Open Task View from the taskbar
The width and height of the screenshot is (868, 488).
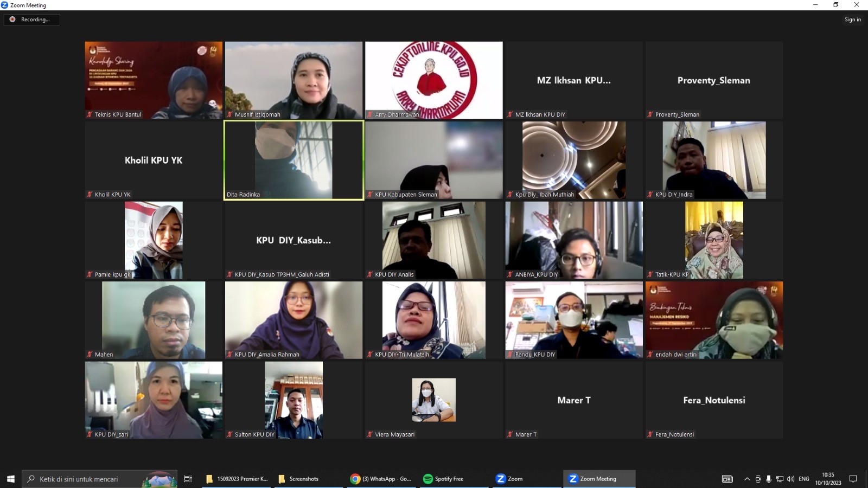point(188,479)
